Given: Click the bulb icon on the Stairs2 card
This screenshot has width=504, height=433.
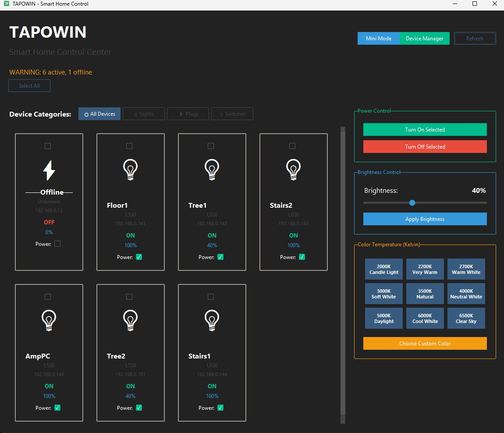Looking at the screenshot, I should (x=293, y=170).
